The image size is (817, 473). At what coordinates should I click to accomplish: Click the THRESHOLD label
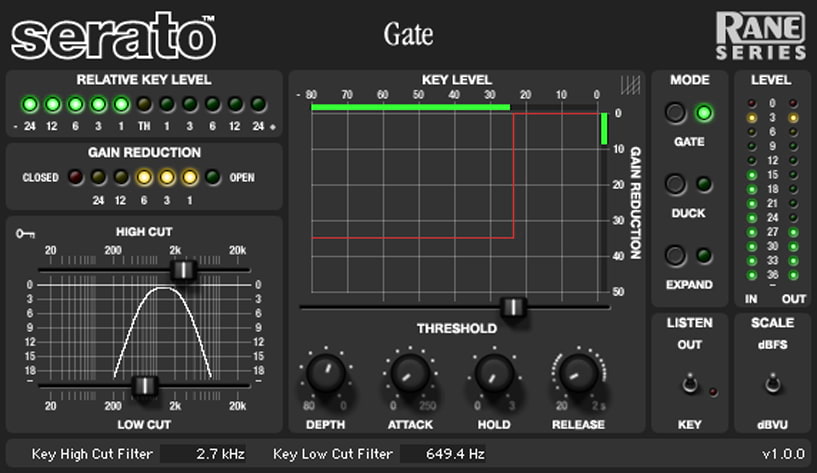click(457, 328)
